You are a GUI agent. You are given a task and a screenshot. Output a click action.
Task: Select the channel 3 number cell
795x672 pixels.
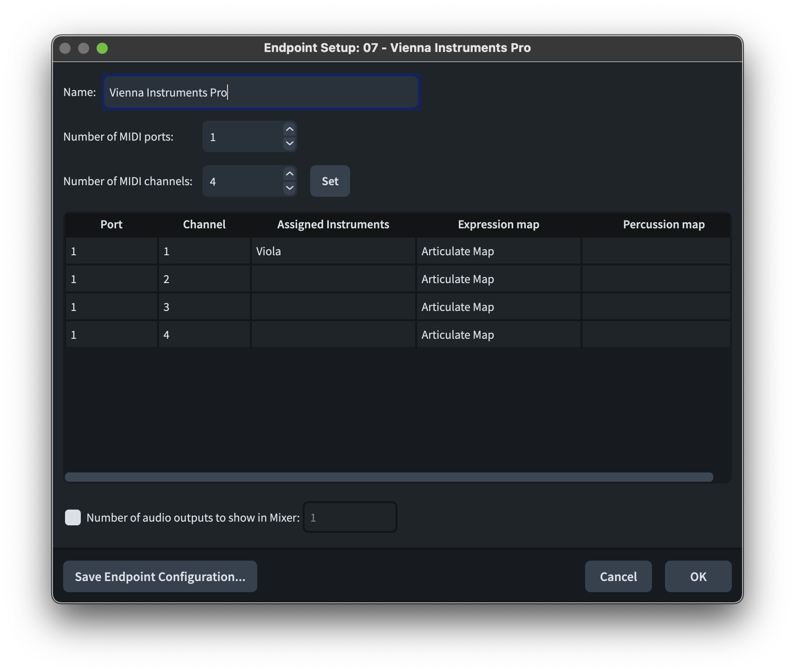click(x=204, y=307)
